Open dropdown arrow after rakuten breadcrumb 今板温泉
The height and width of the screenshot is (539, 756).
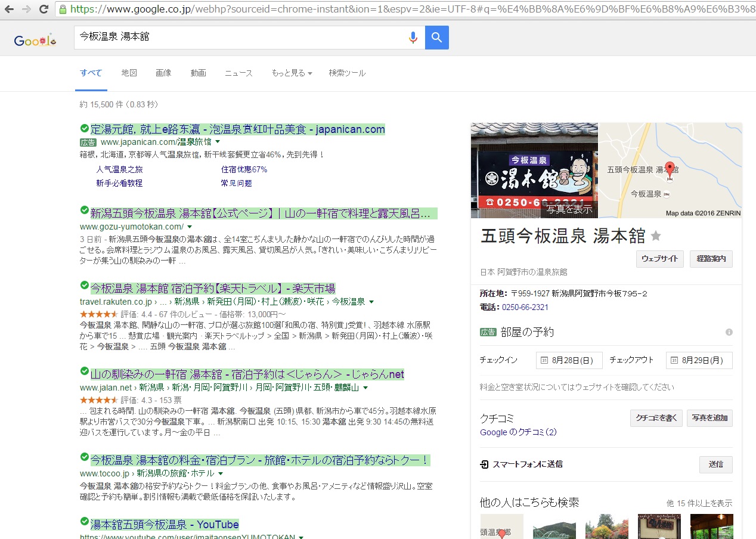[x=371, y=302]
